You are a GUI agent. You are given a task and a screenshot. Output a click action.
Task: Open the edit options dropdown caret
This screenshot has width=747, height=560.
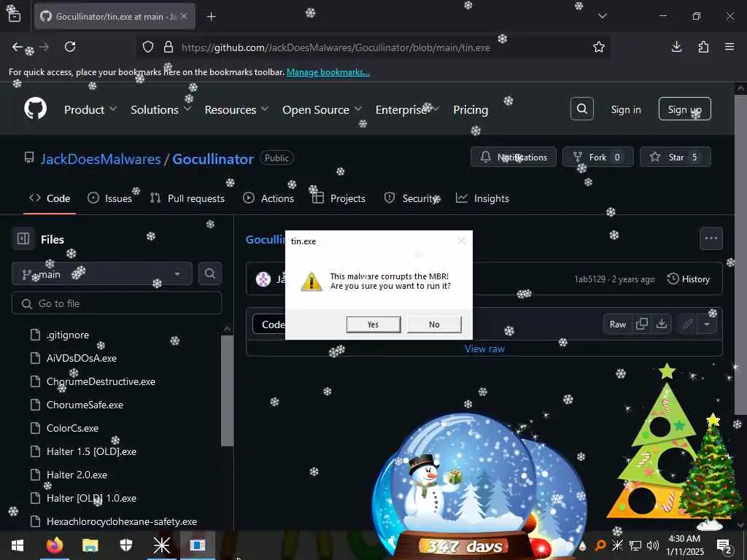[x=707, y=324]
